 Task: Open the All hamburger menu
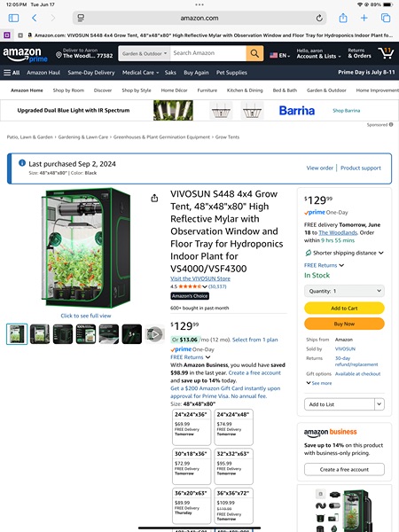point(12,73)
